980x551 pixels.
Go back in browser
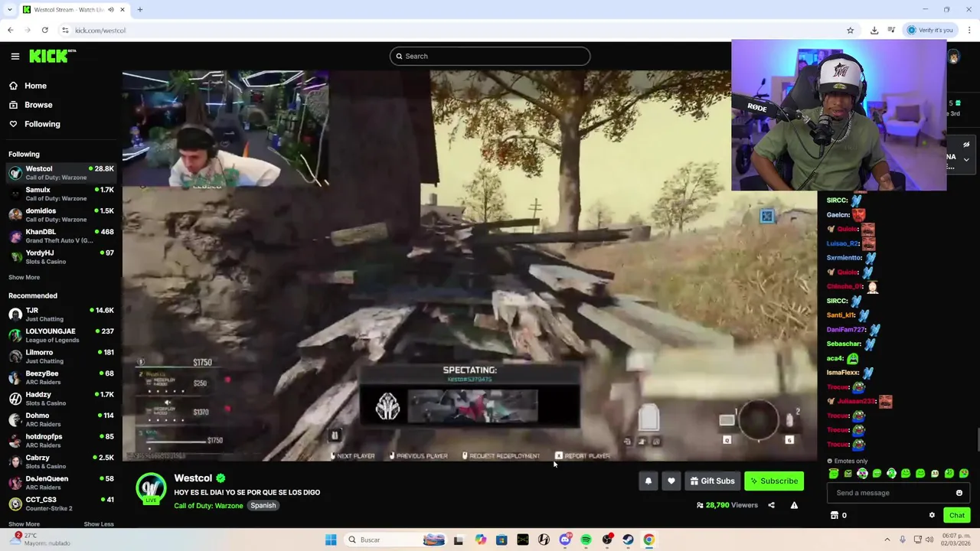[x=10, y=30]
